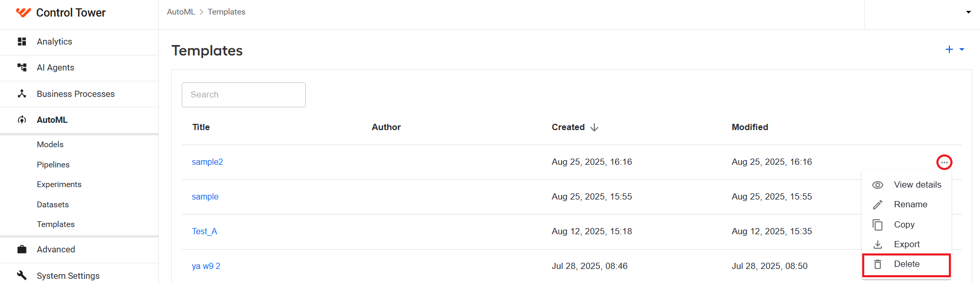Click the Search input field

pos(243,95)
